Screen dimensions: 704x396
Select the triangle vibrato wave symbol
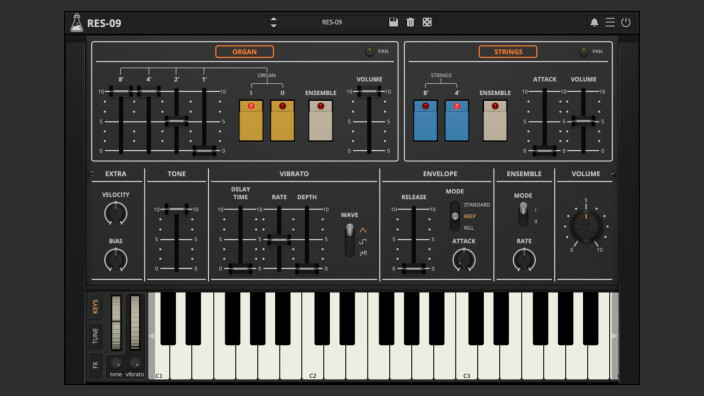(363, 230)
